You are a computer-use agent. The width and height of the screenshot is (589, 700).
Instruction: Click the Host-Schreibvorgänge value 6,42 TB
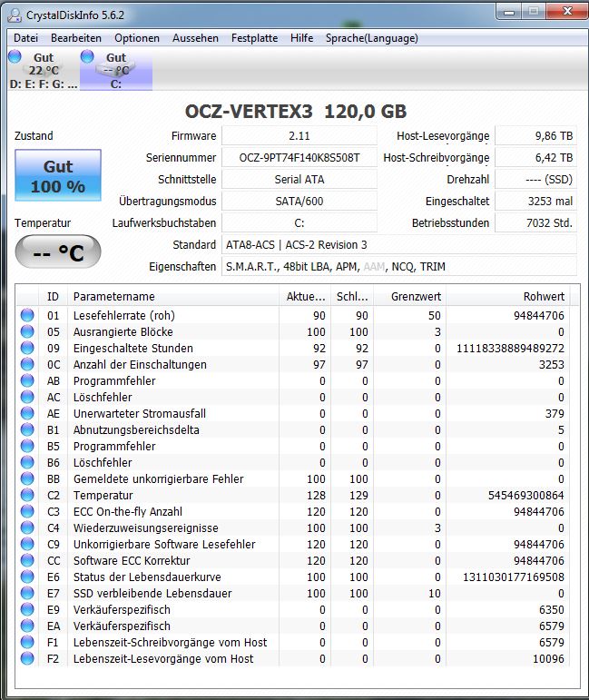coord(535,158)
